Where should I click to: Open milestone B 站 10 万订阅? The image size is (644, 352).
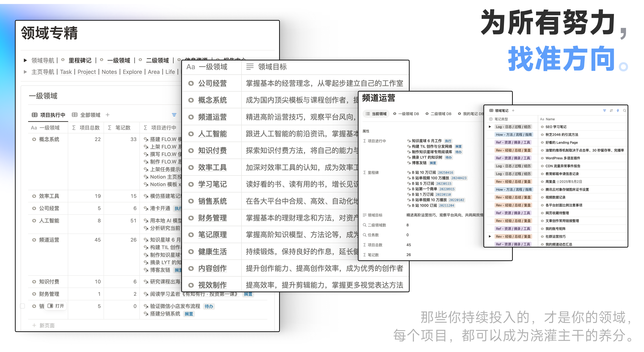tap(424, 172)
